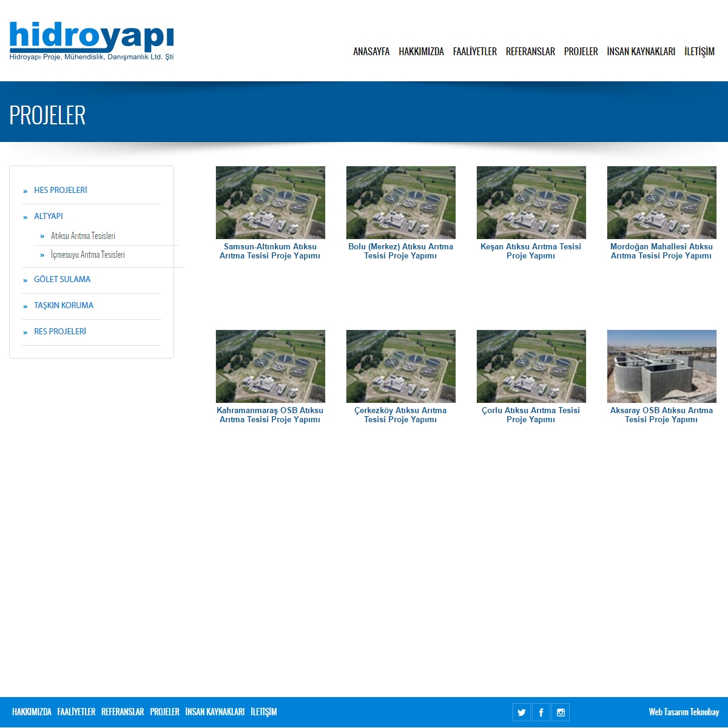Open HES PROJELERİ in sidebar

point(61,190)
